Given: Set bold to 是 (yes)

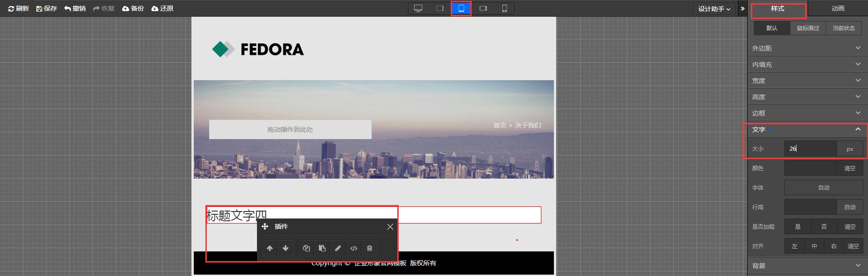Looking at the screenshot, I should pyautogui.click(x=797, y=227).
